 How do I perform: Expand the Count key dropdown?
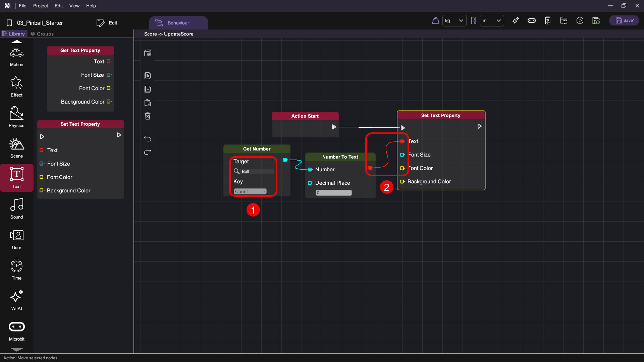point(250,191)
